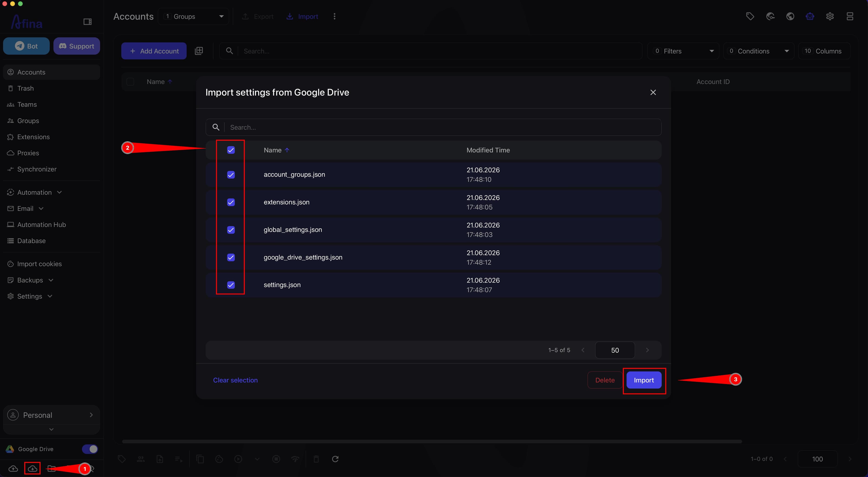Viewport: 868px width, 477px height.
Task: Open Teams in the sidebar
Action: point(52,104)
